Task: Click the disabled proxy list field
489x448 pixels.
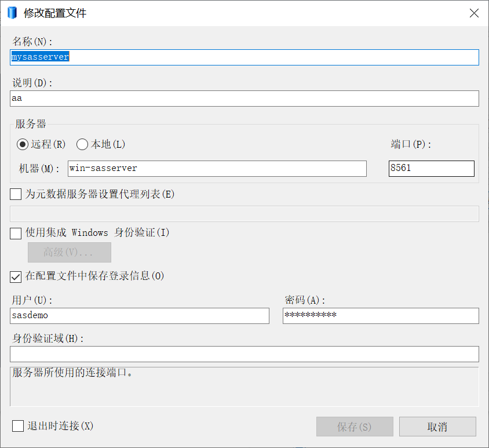Action: [x=244, y=214]
